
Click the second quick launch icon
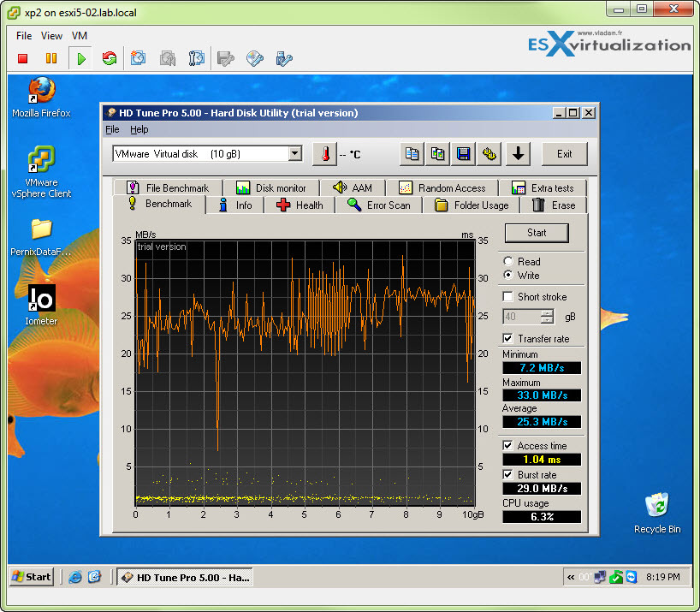[x=94, y=577]
